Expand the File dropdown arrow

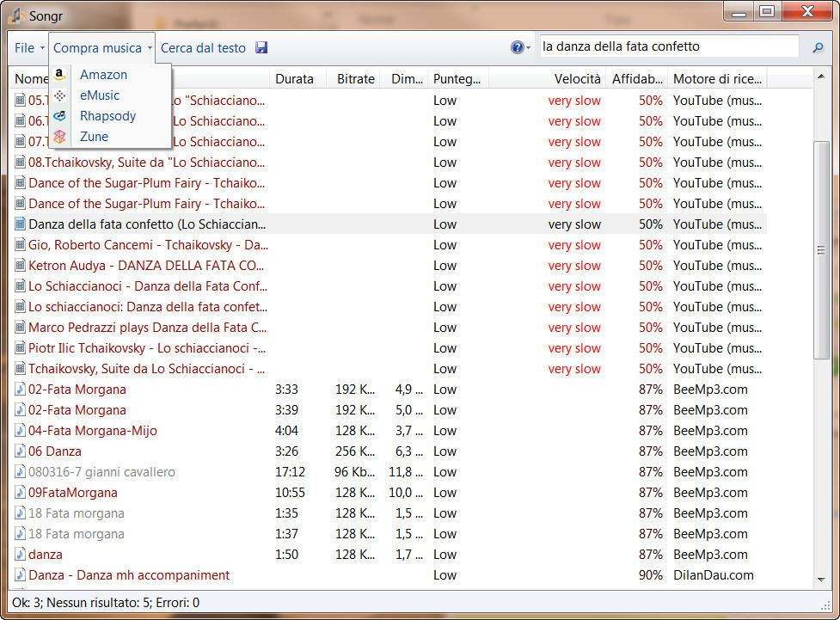(x=42, y=48)
